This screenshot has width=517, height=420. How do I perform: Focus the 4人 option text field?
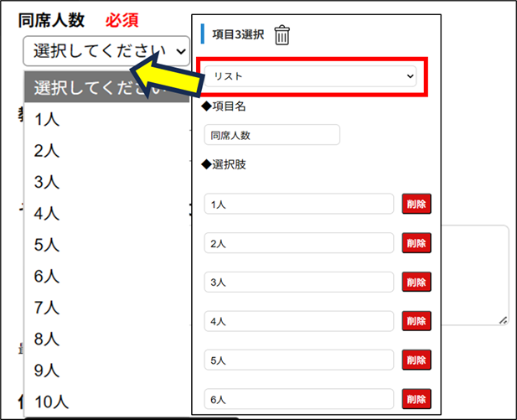click(x=299, y=321)
